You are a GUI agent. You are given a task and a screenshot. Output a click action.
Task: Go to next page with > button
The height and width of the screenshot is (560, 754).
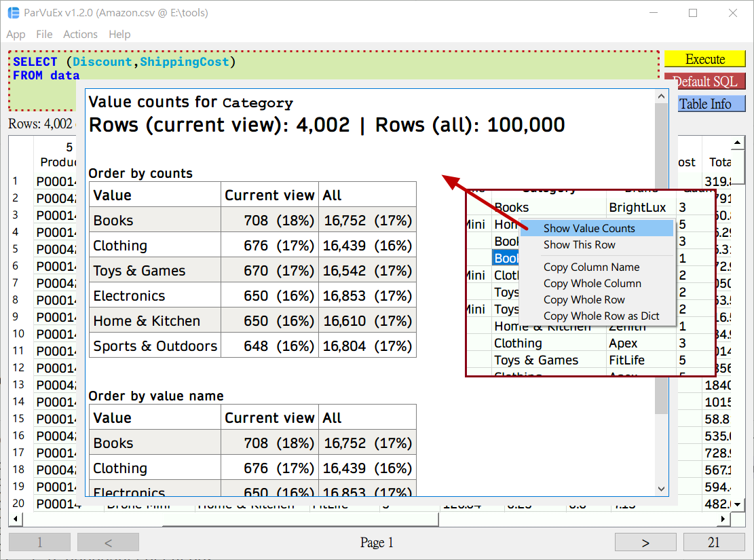pos(645,542)
